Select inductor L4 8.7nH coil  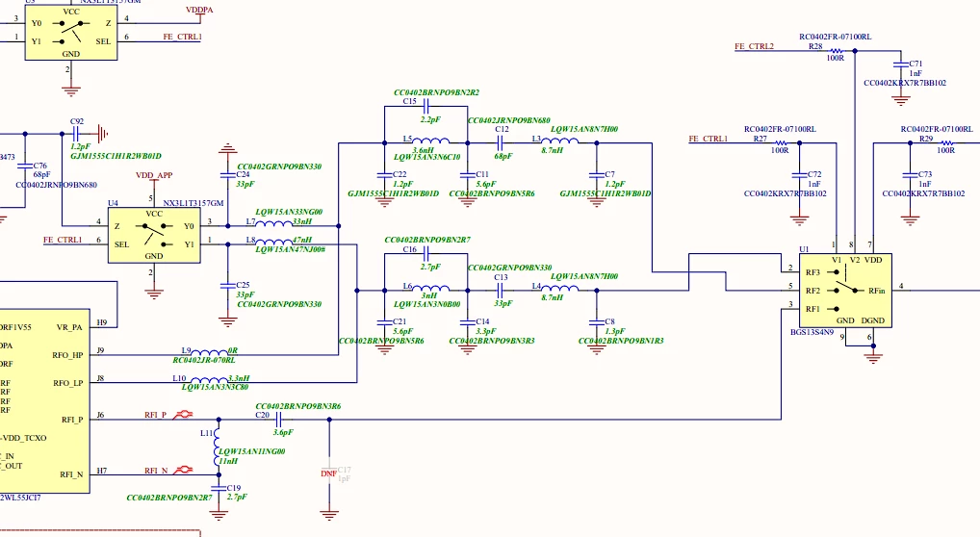[559, 288]
